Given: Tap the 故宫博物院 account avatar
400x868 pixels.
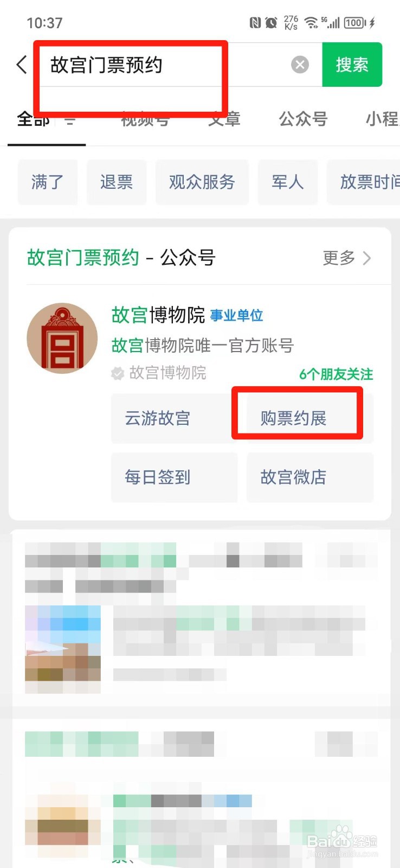Looking at the screenshot, I should 62,338.
